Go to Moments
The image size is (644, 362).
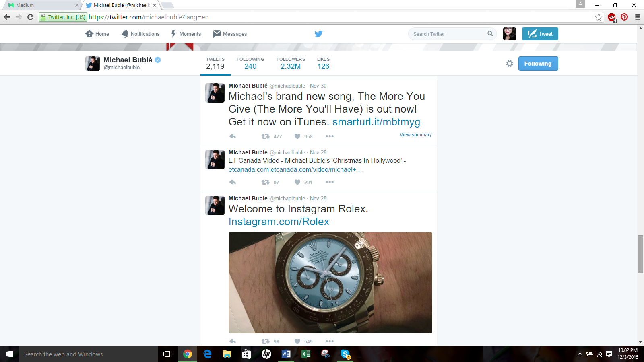[186, 34]
